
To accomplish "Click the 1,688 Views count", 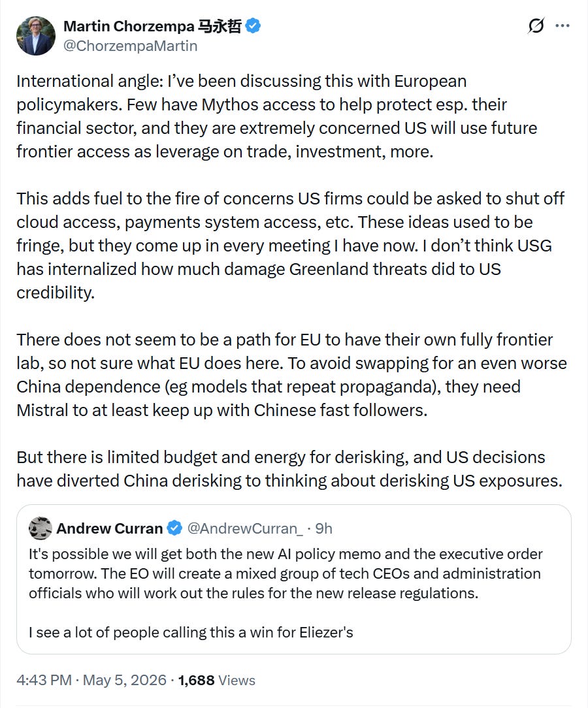I will point(217,680).
